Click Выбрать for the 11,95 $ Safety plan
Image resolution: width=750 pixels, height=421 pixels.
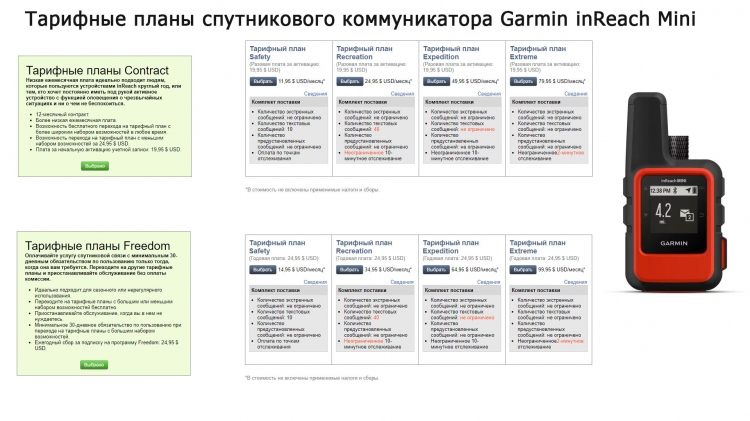(263, 81)
